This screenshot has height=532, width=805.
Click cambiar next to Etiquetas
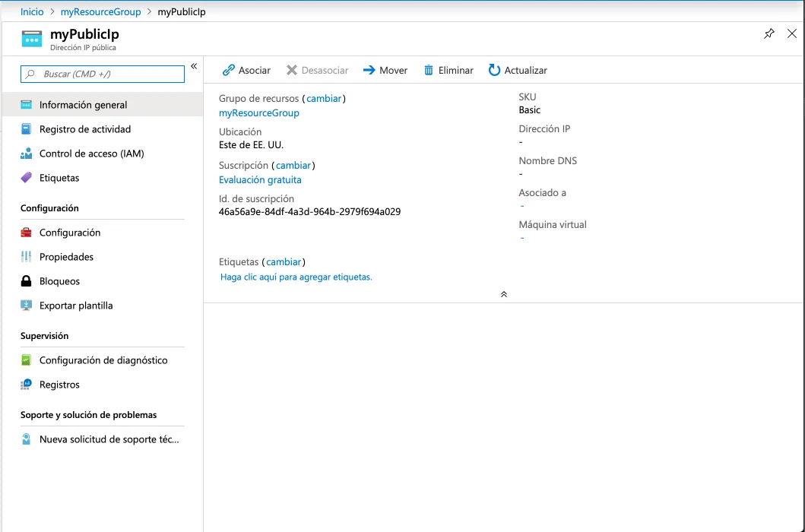tap(284, 262)
